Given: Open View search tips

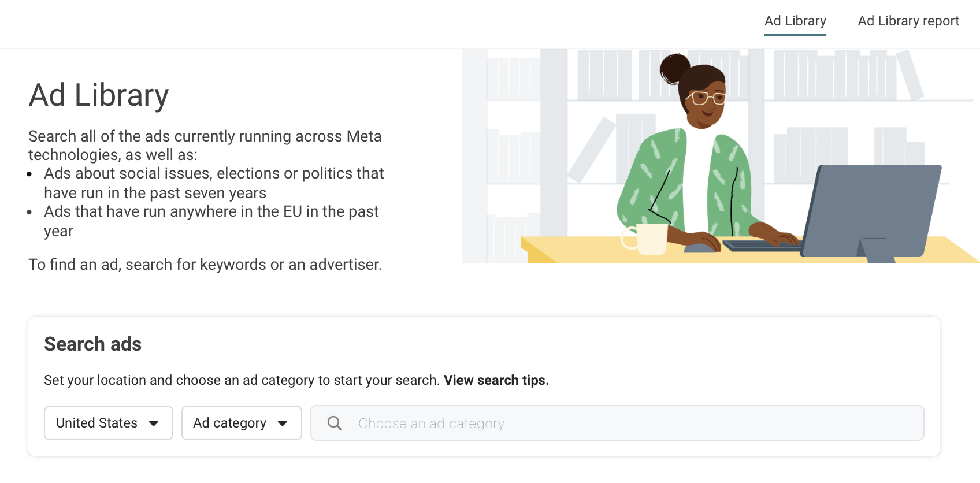Looking at the screenshot, I should pos(495,380).
